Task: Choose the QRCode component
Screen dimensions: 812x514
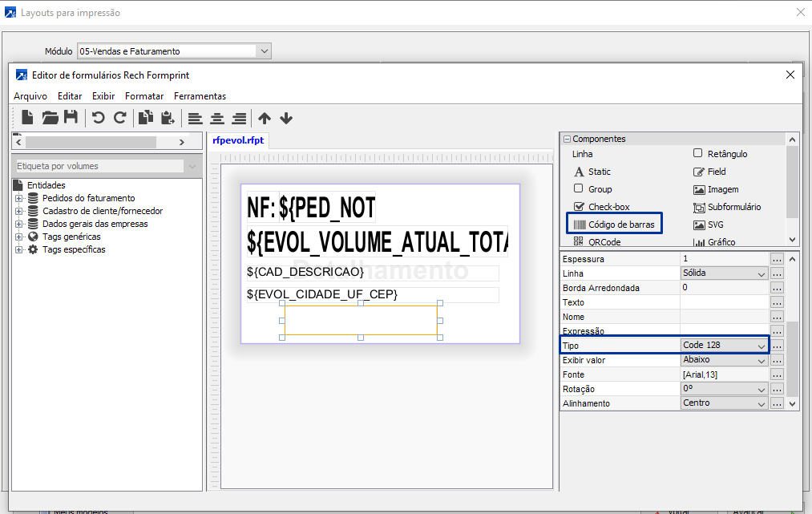Action: (604, 242)
